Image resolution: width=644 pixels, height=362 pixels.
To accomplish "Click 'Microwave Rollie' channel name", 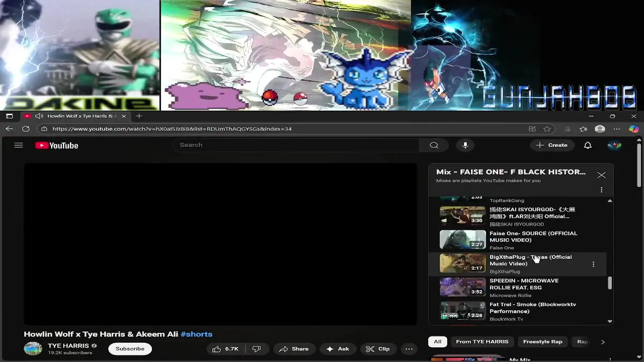I will tap(510, 296).
